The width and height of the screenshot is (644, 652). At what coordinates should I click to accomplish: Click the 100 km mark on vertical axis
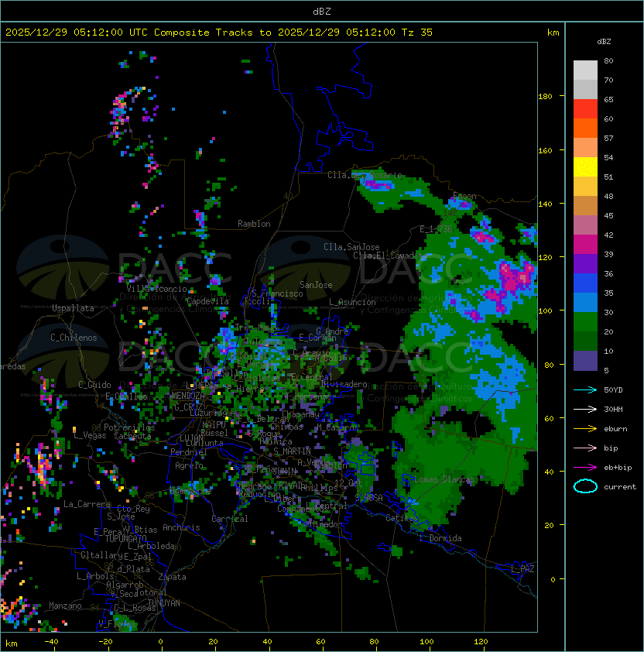click(545, 311)
